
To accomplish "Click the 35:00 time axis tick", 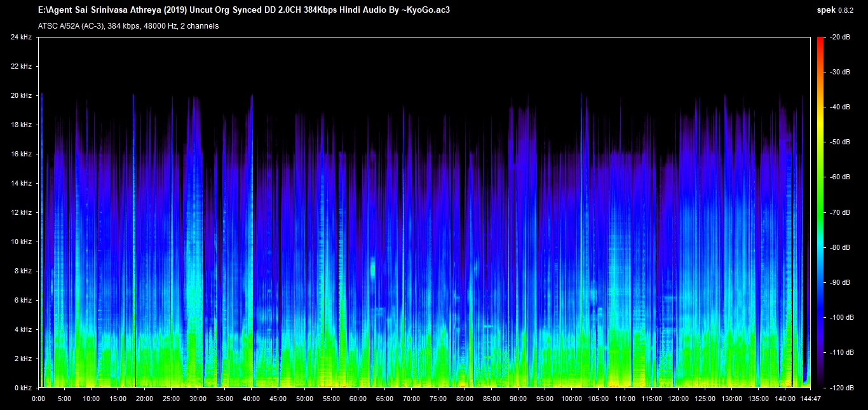I will (x=225, y=399).
